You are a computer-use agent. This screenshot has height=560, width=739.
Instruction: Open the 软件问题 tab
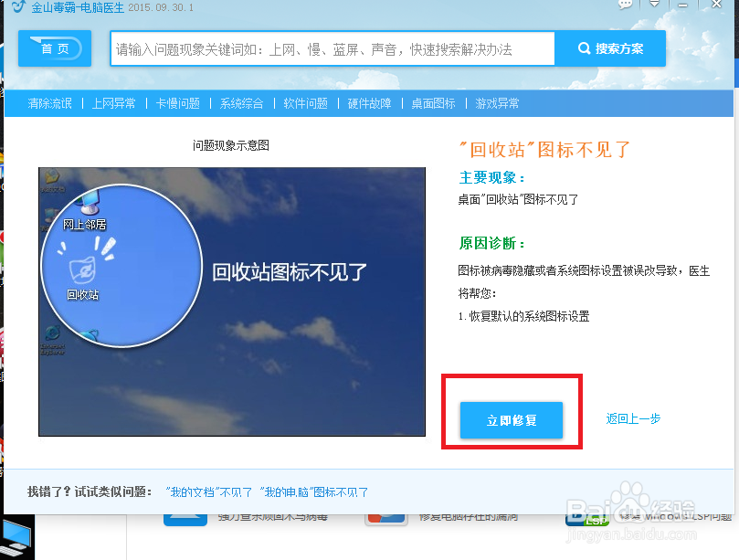[305, 103]
